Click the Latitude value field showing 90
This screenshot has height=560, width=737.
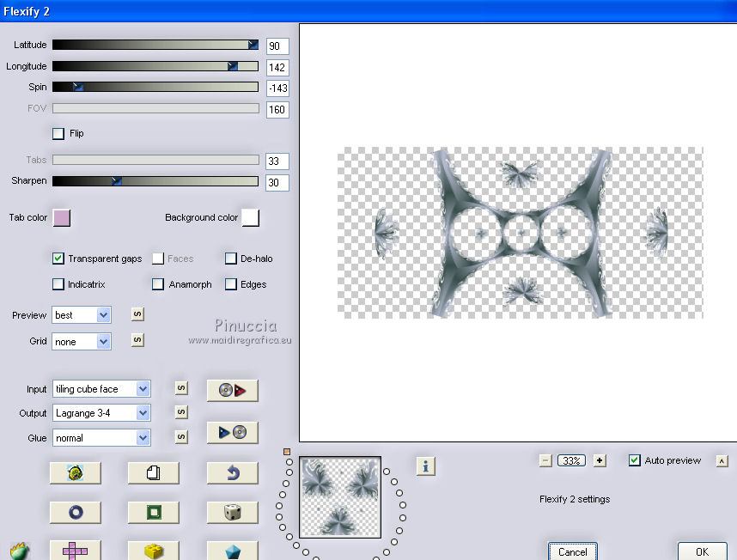click(x=277, y=46)
